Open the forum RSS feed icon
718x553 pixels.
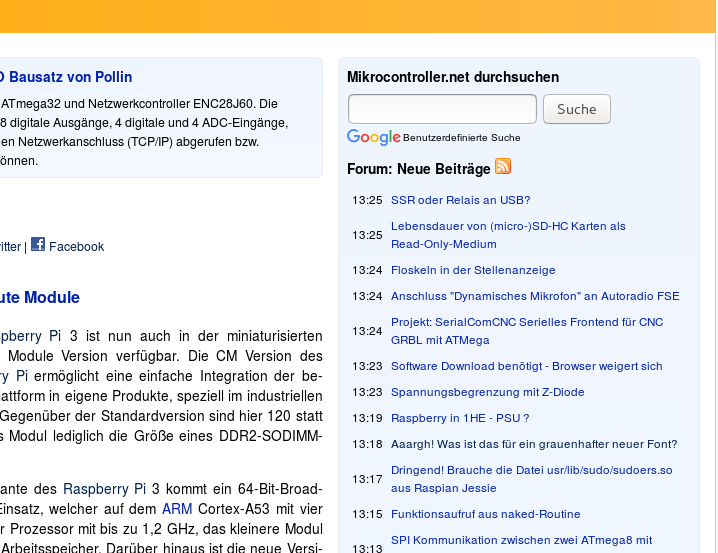[x=503, y=166]
